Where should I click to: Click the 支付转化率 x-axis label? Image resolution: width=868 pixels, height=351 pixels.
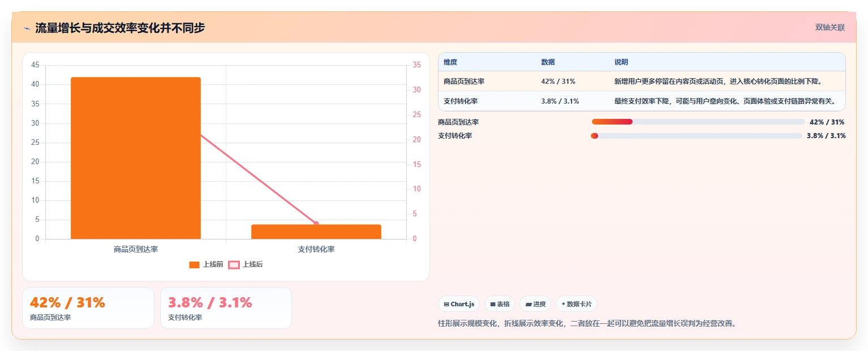pos(316,249)
